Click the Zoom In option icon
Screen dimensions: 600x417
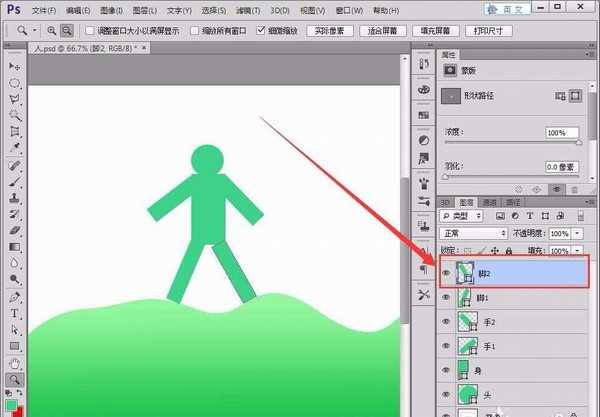[x=51, y=31]
